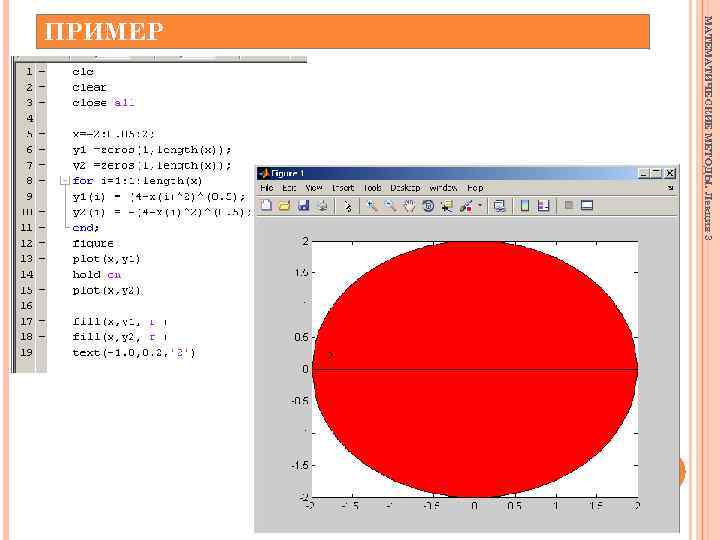This screenshot has height=540, width=720.
Task: Click the New Figure toolbar icon
Action: pyautogui.click(x=266, y=206)
